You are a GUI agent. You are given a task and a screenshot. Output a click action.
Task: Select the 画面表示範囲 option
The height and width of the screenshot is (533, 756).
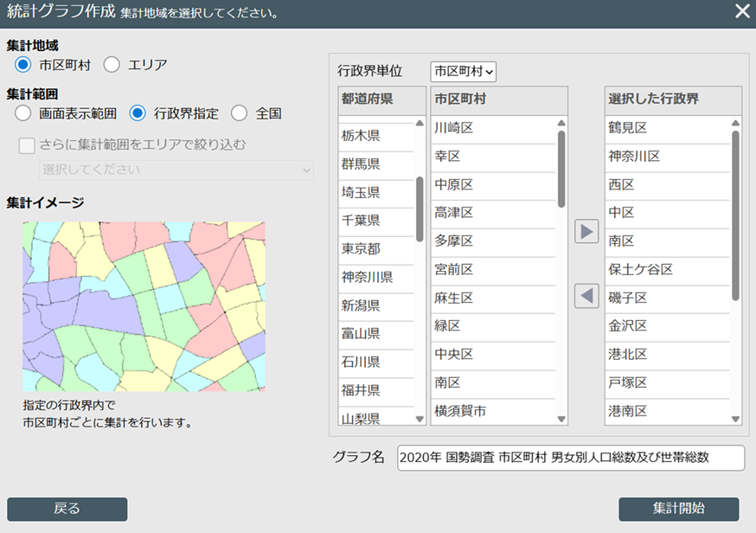click(23, 112)
